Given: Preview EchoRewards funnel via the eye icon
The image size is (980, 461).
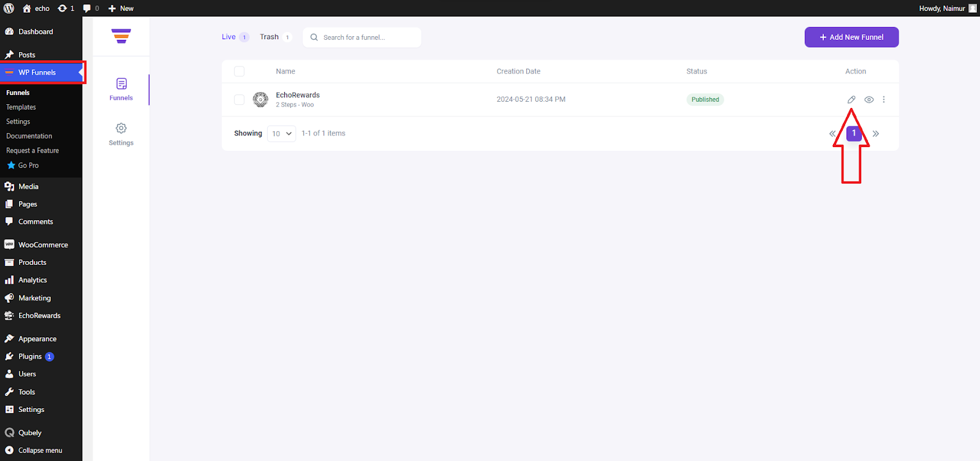Looking at the screenshot, I should pyautogui.click(x=869, y=99).
